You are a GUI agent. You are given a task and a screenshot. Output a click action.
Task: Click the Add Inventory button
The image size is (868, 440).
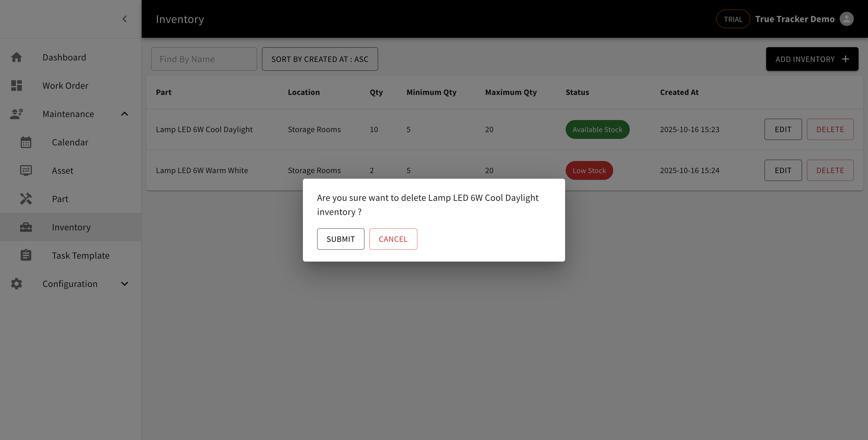[x=812, y=59]
